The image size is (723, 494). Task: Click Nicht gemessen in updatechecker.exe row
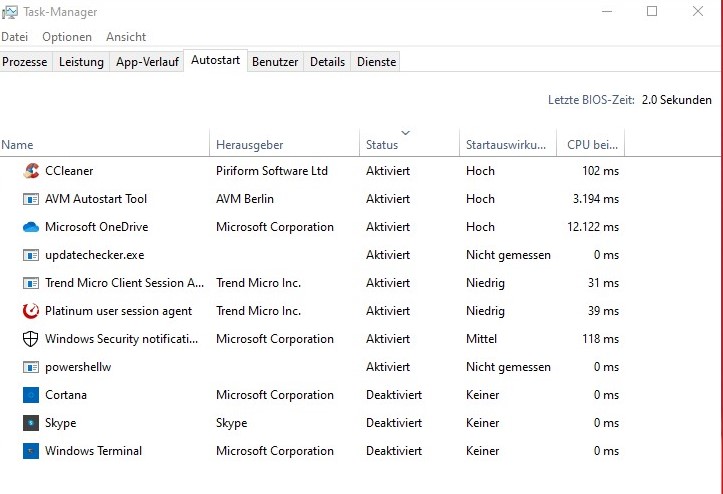point(508,255)
